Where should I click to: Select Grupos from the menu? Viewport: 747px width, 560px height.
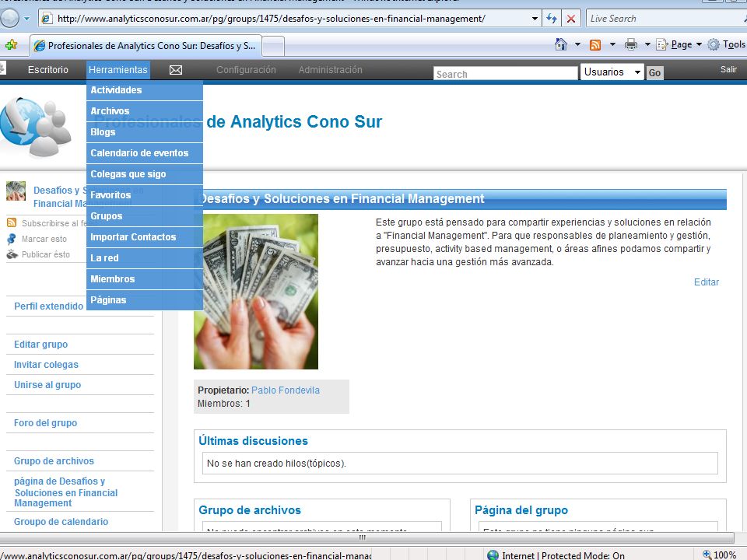pyautogui.click(x=145, y=215)
